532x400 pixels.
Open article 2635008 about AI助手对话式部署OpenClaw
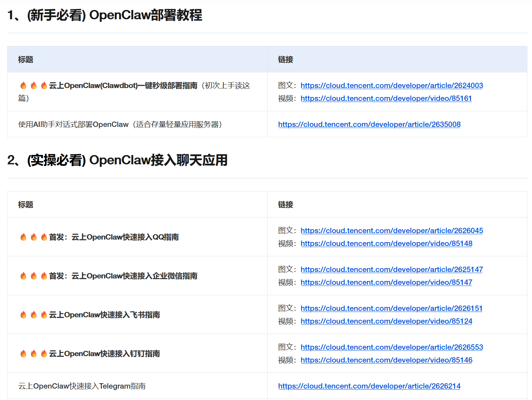coord(369,124)
